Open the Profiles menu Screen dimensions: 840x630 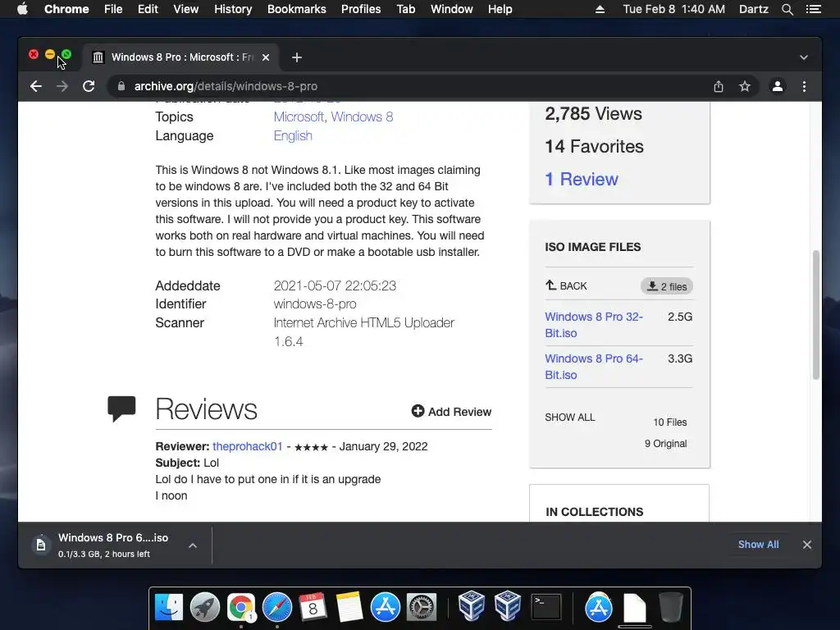click(361, 9)
